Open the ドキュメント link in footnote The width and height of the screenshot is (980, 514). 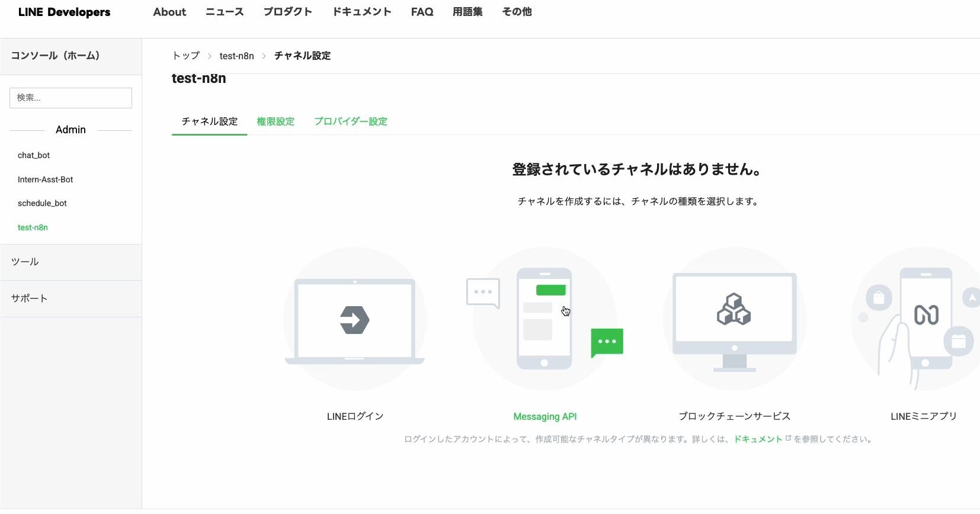(x=758, y=439)
